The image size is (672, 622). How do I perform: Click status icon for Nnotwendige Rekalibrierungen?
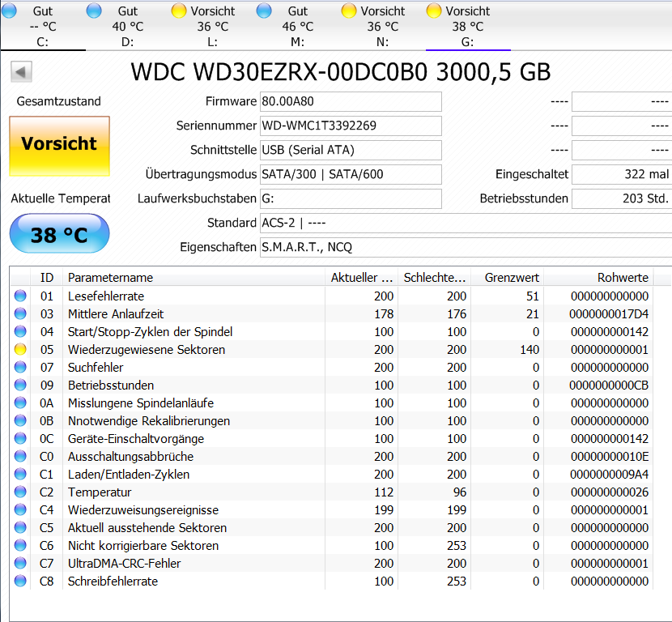point(20,420)
